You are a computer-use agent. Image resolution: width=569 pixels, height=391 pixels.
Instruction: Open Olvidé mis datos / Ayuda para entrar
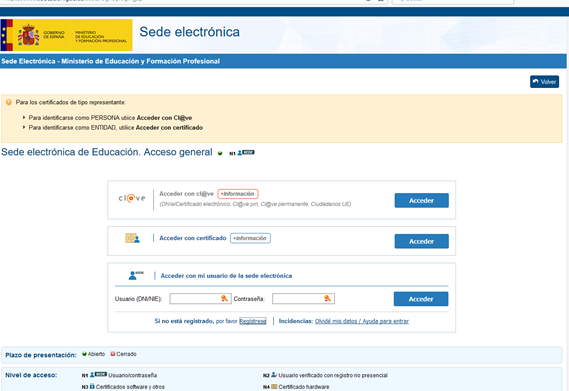pyautogui.click(x=362, y=321)
